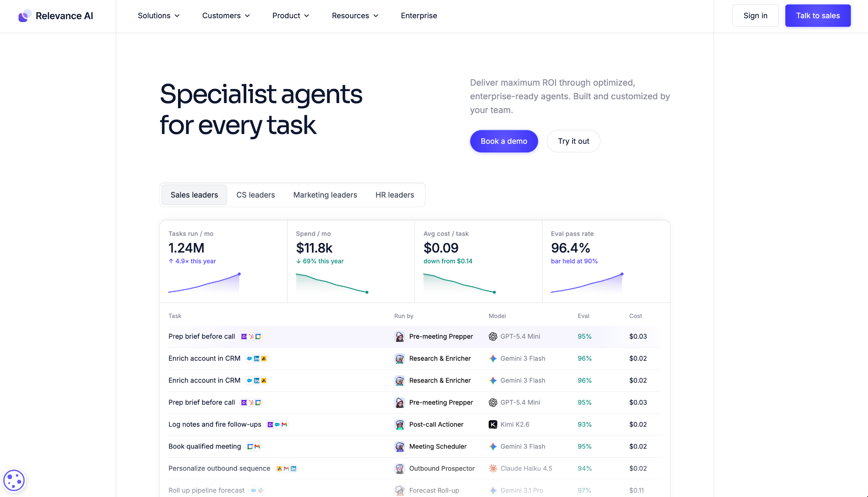This screenshot has height=497, width=868.
Task: Click the Talk to sales button
Action: click(818, 16)
